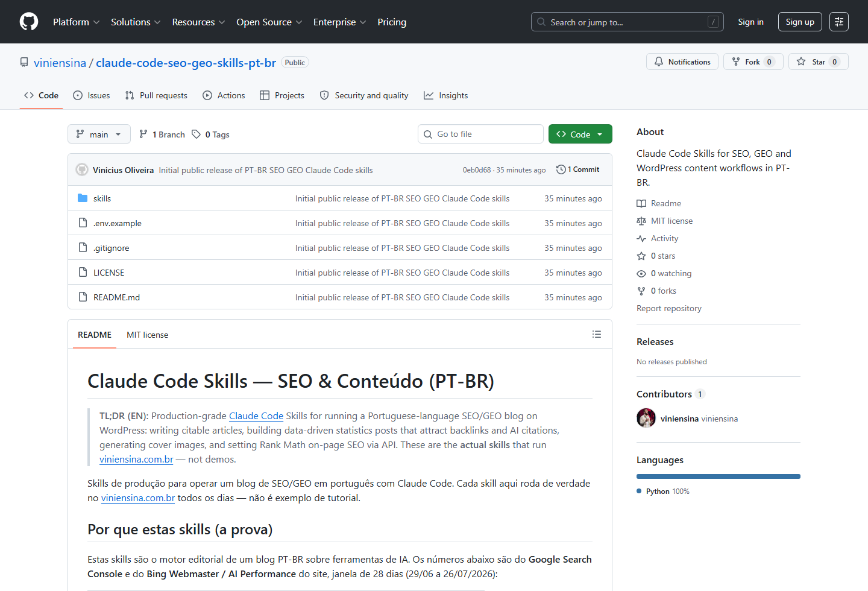Open the .env.example file

click(118, 223)
